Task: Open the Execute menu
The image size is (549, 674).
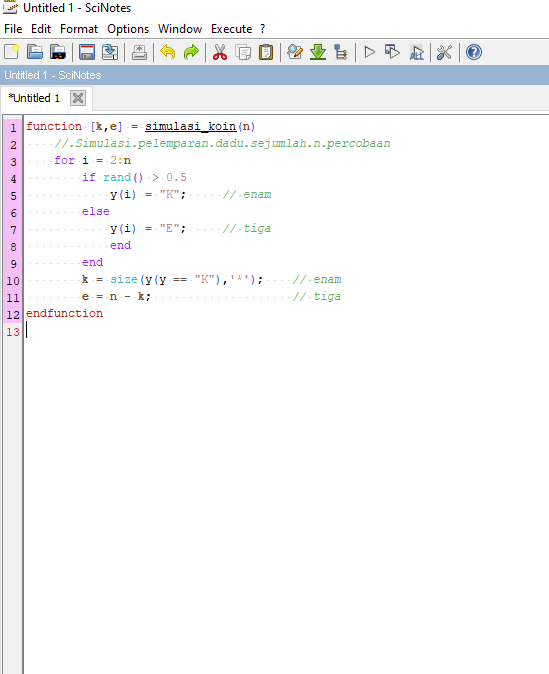Action: coord(231,29)
